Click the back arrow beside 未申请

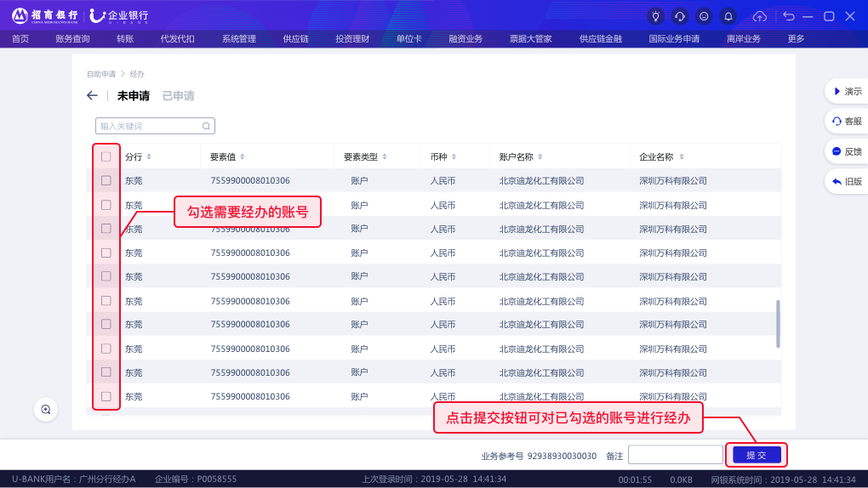tap(92, 95)
